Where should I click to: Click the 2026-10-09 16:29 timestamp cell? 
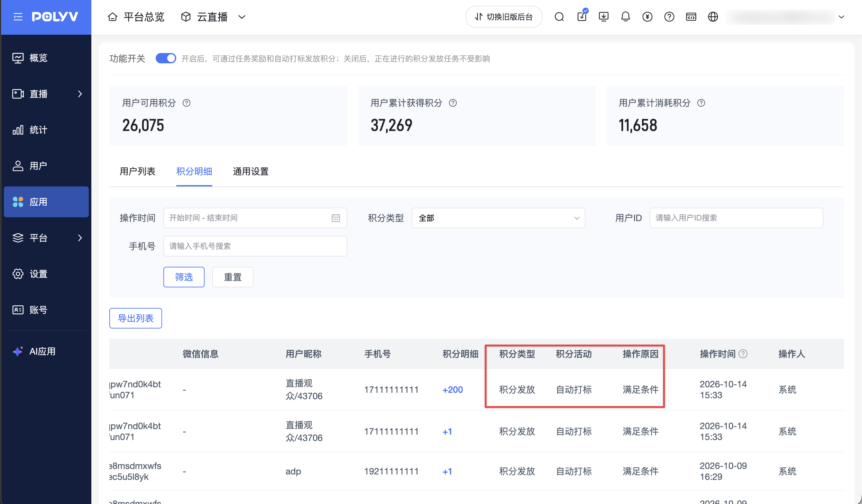coord(723,471)
